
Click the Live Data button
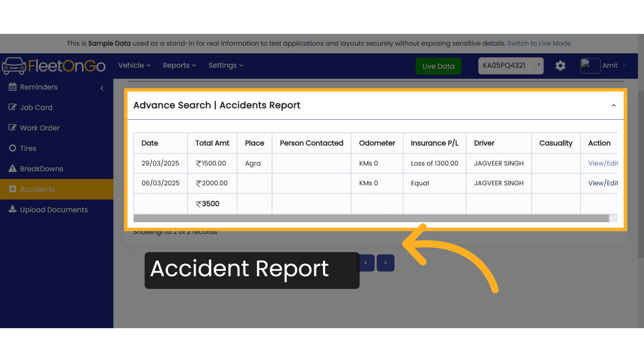click(438, 66)
